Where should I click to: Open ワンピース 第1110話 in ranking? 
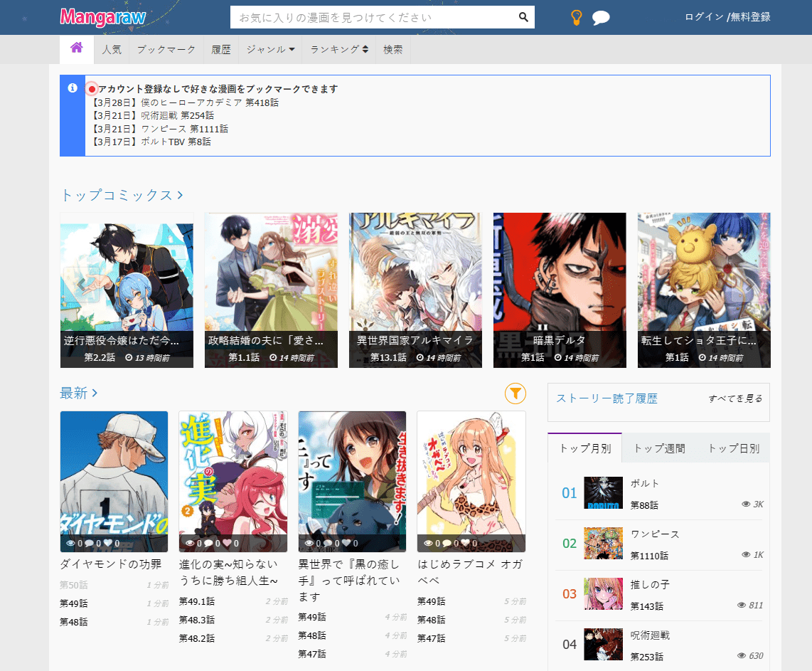649,556
